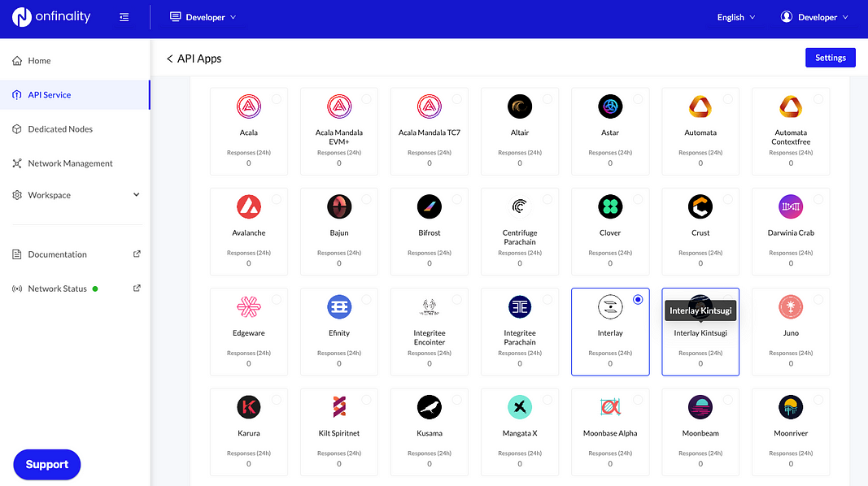Select the Crust radio button
This screenshot has width=868, height=486.
[x=728, y=199]
